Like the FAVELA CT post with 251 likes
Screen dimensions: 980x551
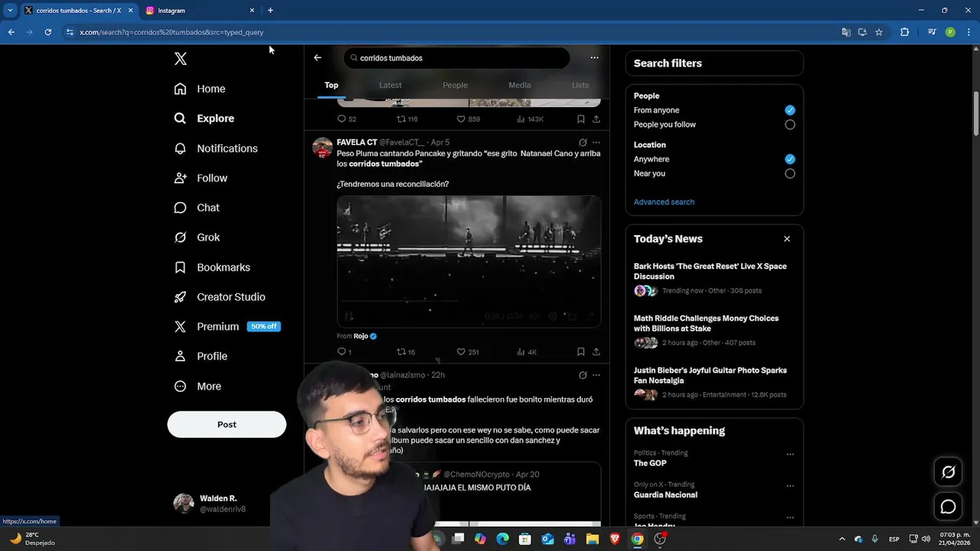(x=468, y=352)
